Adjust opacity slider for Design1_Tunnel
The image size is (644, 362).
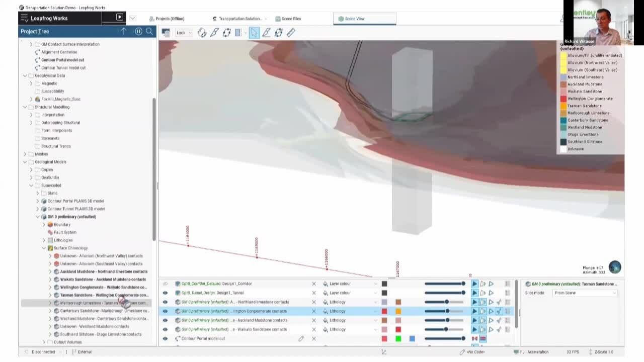pos(445,293)
